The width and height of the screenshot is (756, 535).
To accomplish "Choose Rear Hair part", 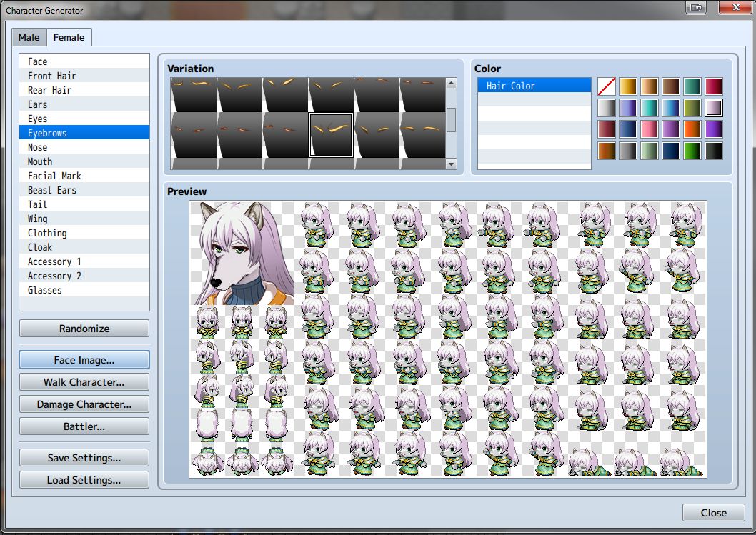I will pyautogui.click(x=84, y=90).
